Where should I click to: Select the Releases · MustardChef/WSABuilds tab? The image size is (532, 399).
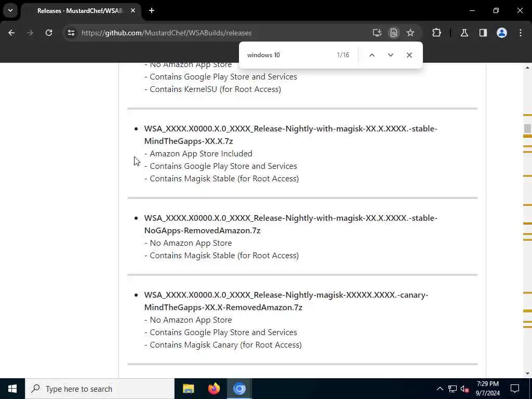(x=79, y=11)
